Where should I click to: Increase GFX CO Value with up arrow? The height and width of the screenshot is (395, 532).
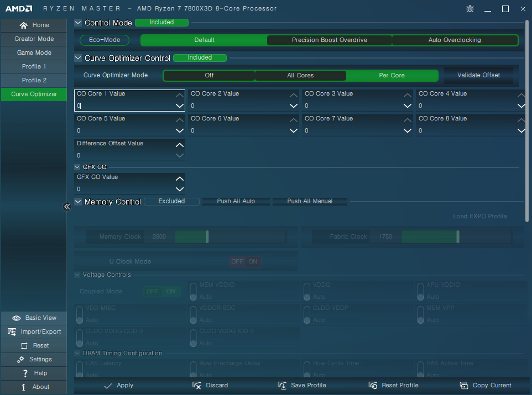pyautogui.click(x=180, y=178)
